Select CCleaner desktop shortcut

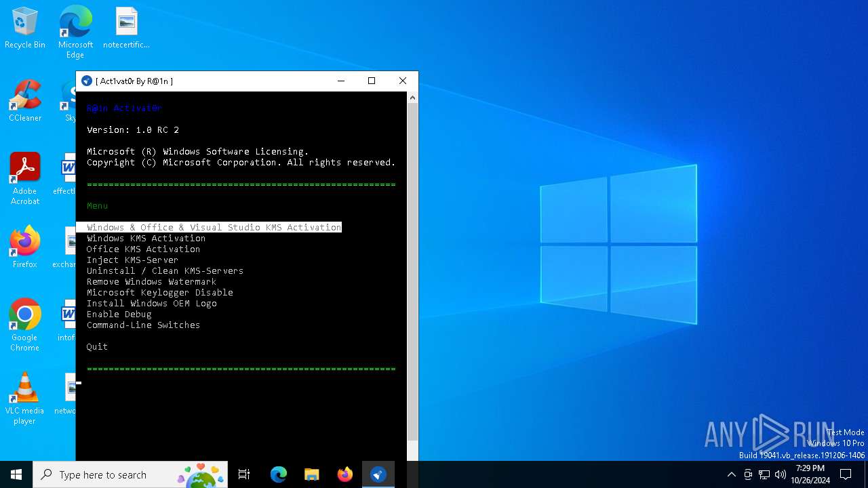pyautogui.click(x=25, y=101)
